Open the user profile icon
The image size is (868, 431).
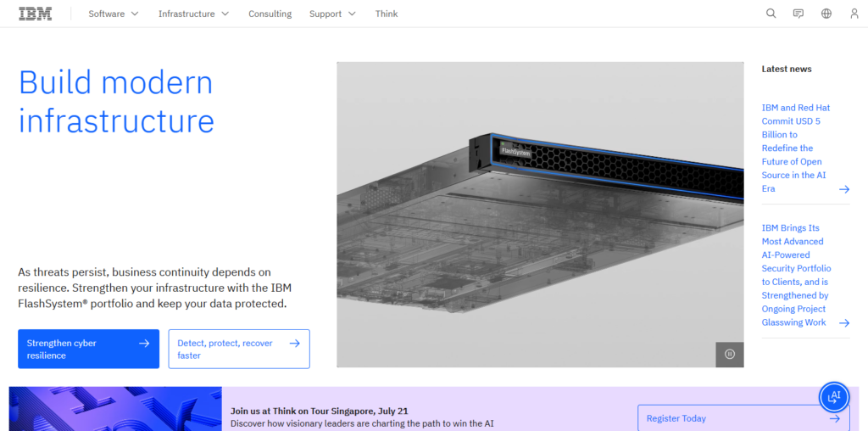click(x=854, y=14)
